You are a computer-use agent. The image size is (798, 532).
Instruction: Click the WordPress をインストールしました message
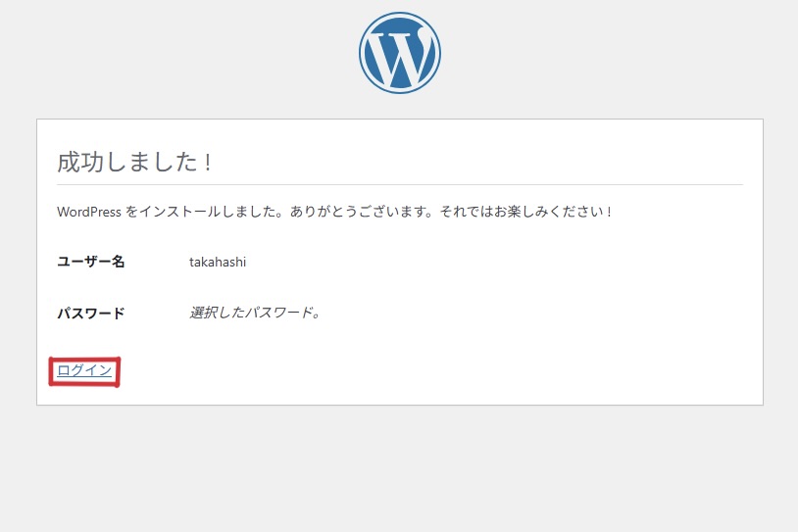(x=334, y=212)
